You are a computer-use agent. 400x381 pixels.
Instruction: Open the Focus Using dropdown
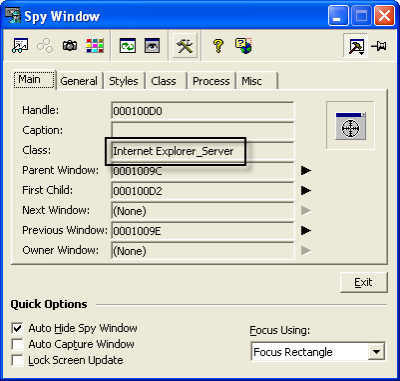[x=377, y=352]
